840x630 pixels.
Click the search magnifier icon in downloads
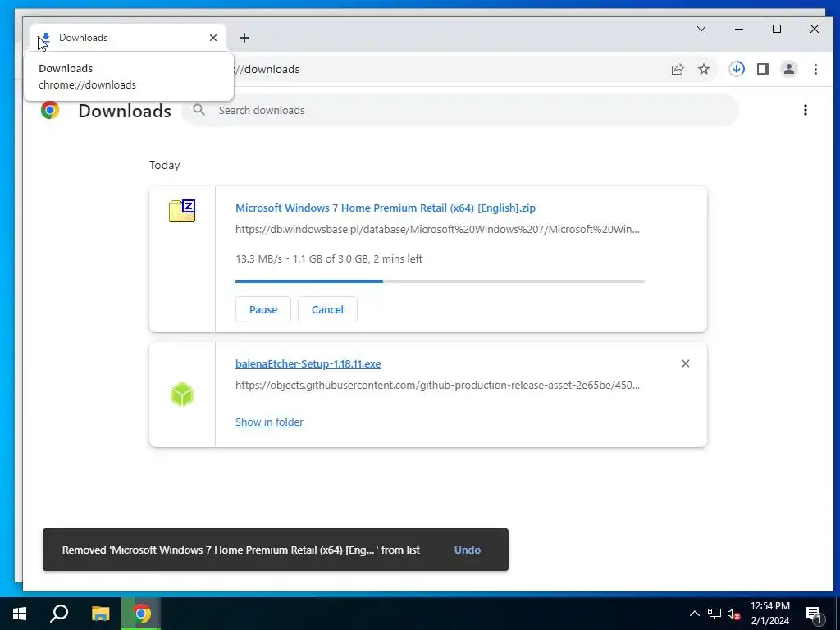pyautogui.click(x=199, y=110)
